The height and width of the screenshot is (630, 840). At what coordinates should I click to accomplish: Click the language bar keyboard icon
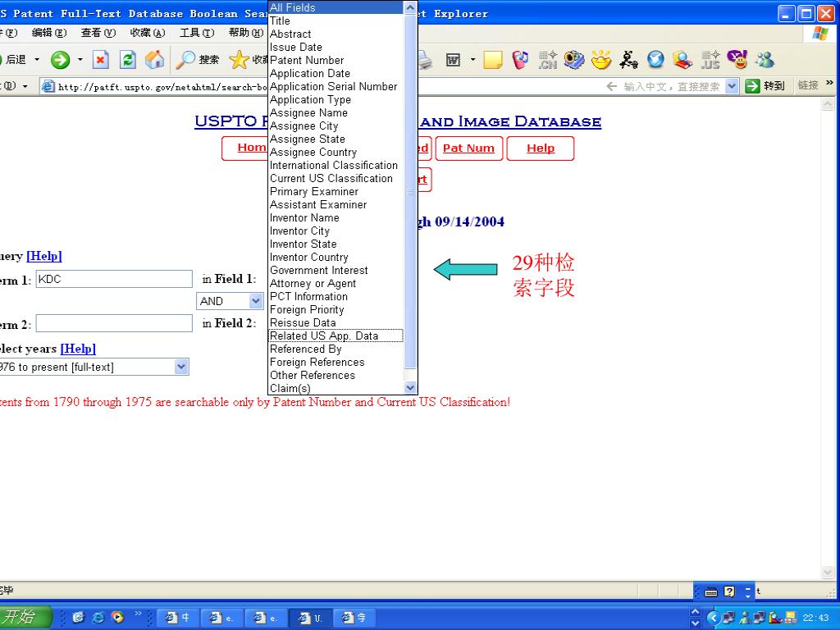(711, 591)
